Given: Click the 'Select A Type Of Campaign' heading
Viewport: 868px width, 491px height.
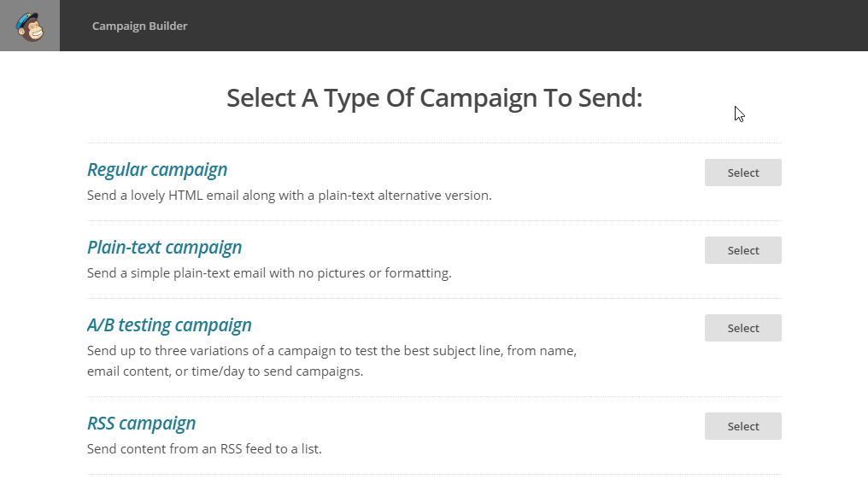Looking at the screenshot, I should pos(435,98).
